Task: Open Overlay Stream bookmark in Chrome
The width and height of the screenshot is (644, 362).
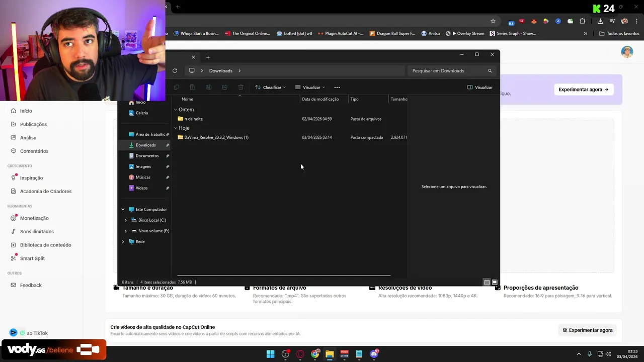Action: pos(465,34)
